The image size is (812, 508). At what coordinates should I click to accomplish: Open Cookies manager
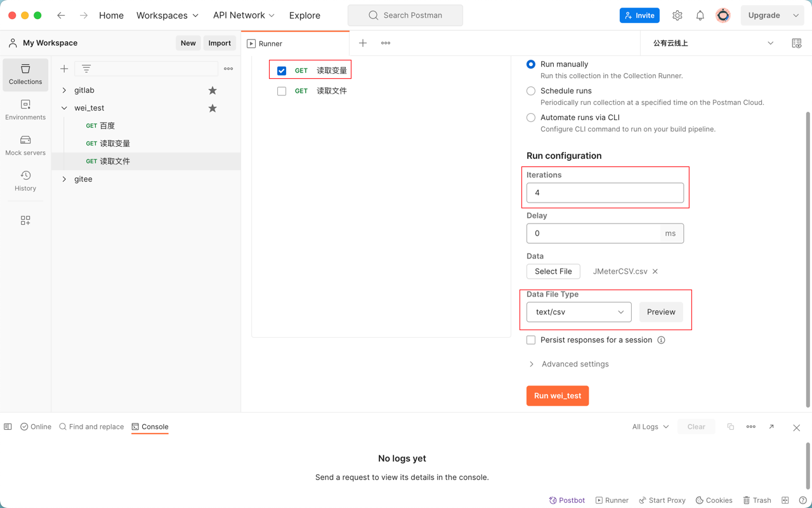pyautogui.click(x=714, y=500)
